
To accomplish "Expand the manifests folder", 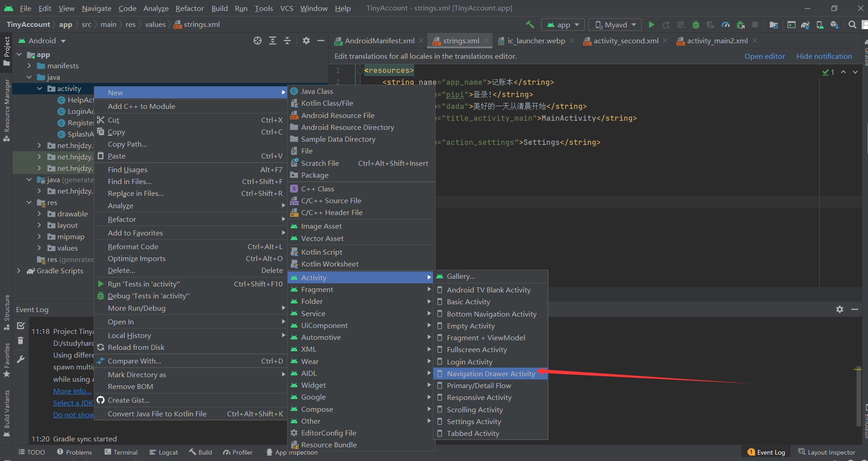I will coord(29,66).
